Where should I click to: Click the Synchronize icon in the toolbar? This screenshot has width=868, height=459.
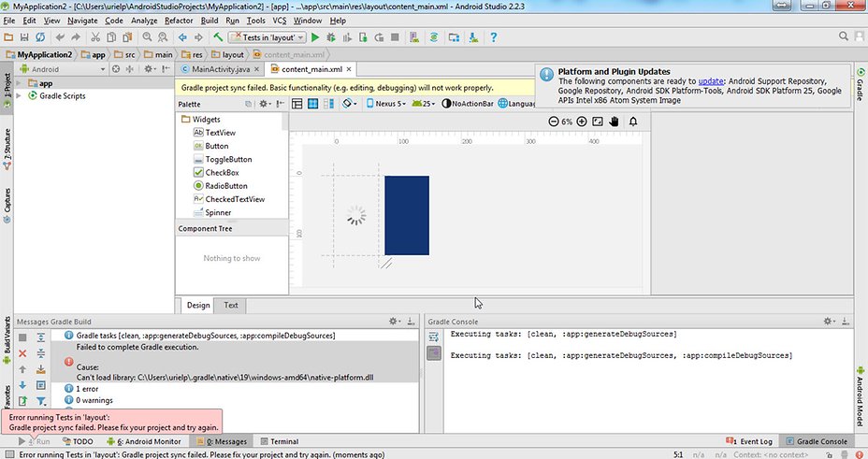pos(40,37)
